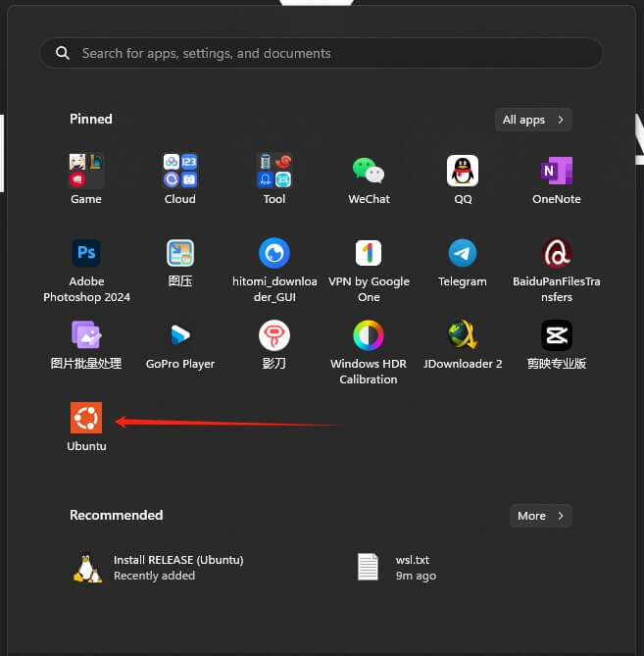Launch Adobe Photoshop 2024
This screenshot has height=656, width=644.
tap(86, 271)
